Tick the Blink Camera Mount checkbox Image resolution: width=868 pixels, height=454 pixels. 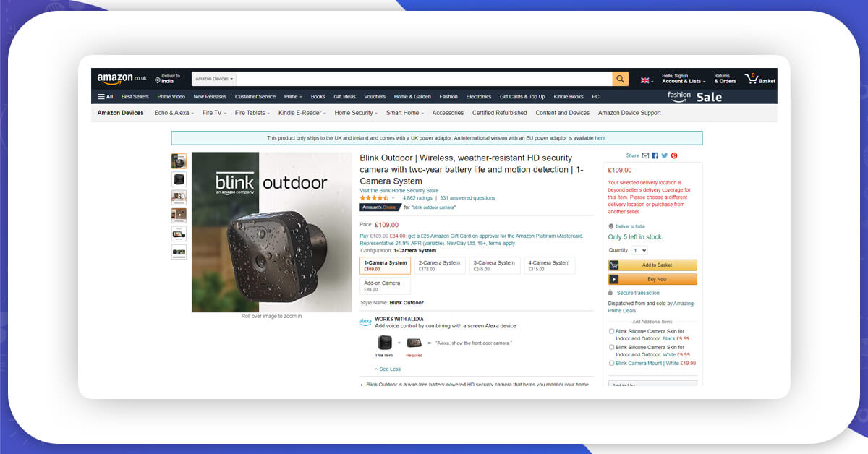[612, 363]
